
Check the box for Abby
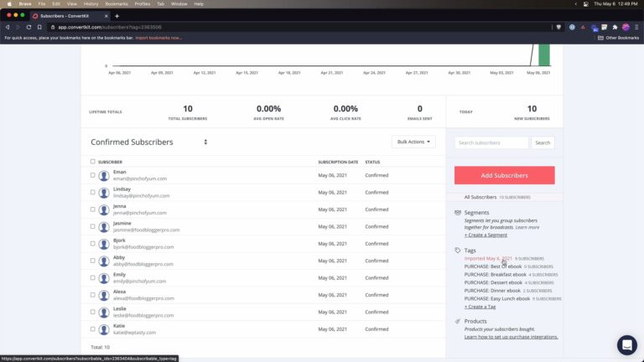(x=93, y=261)
